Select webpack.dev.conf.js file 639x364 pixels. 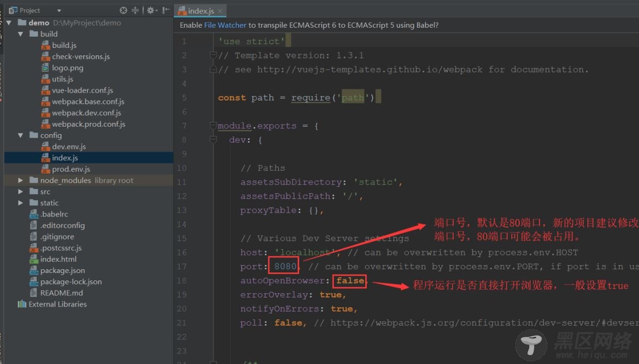86,113
